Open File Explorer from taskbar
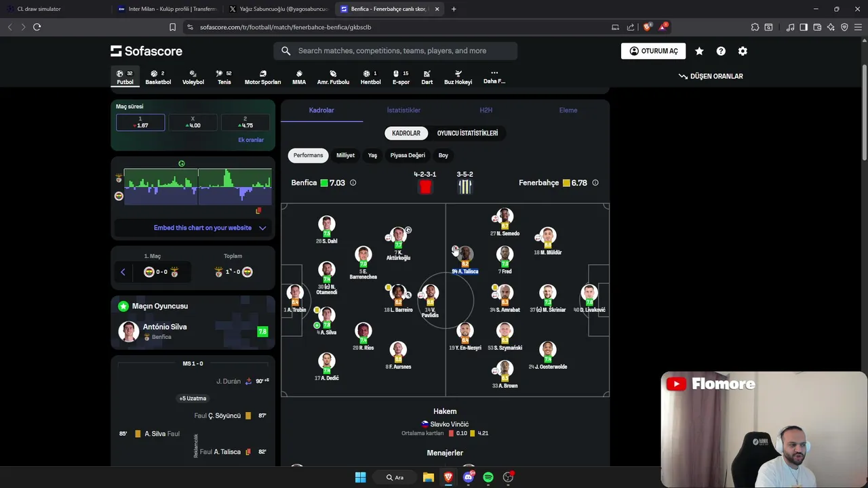 pos(428,477)
